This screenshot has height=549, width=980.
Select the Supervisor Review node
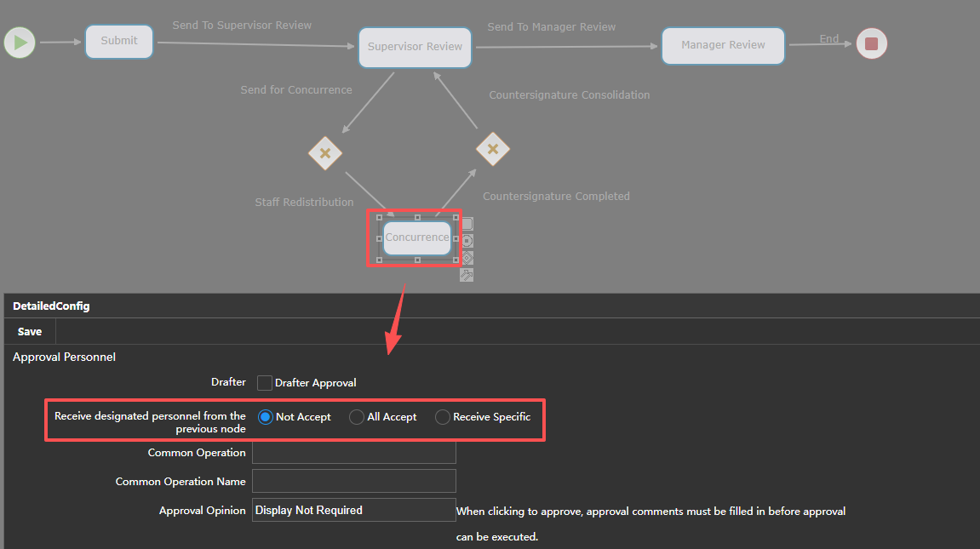click(415, 47)
